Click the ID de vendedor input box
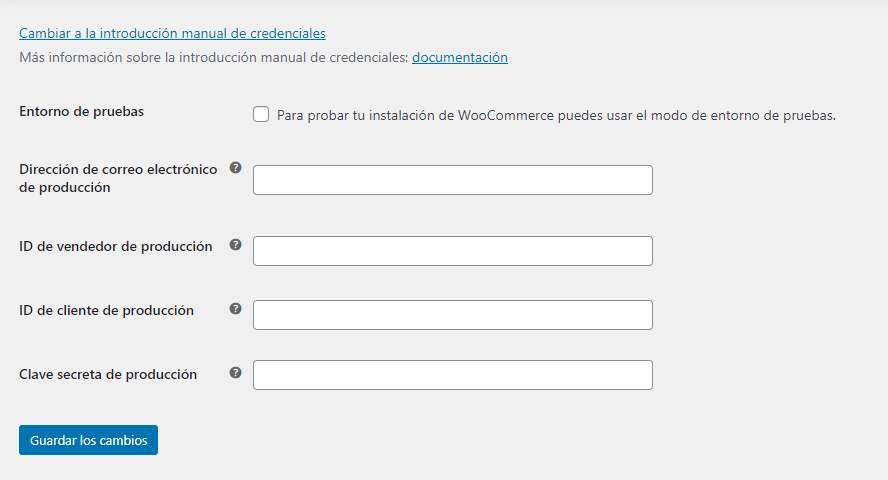The image size is (888, 480). [452, 251]
